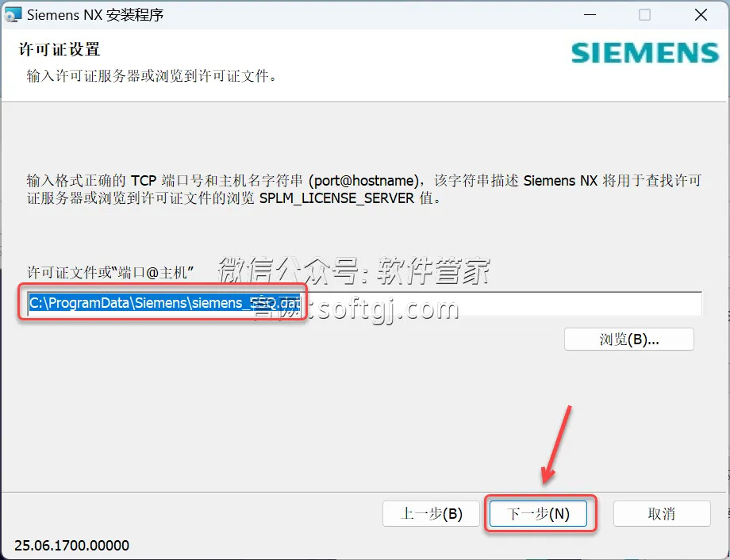Click the highlighted siemens_SSQ.dat path text

pyautogui.click(x=164, y=304)
